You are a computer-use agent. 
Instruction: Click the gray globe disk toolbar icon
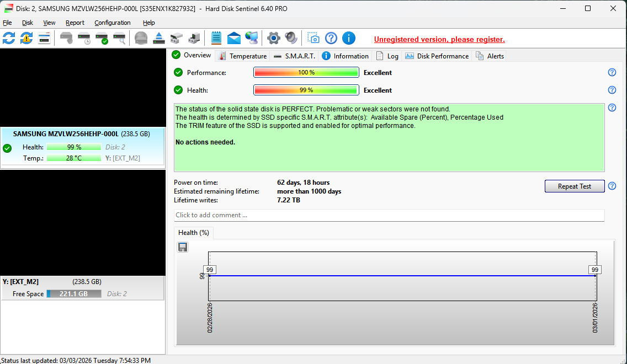coord(141,39)
